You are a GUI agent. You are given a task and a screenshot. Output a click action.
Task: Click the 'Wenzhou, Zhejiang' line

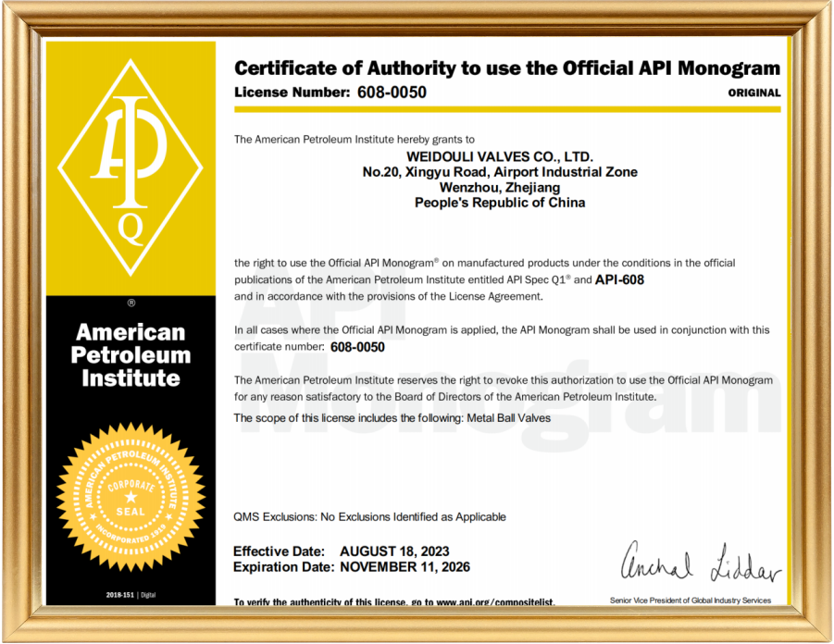tap(500, 188)
